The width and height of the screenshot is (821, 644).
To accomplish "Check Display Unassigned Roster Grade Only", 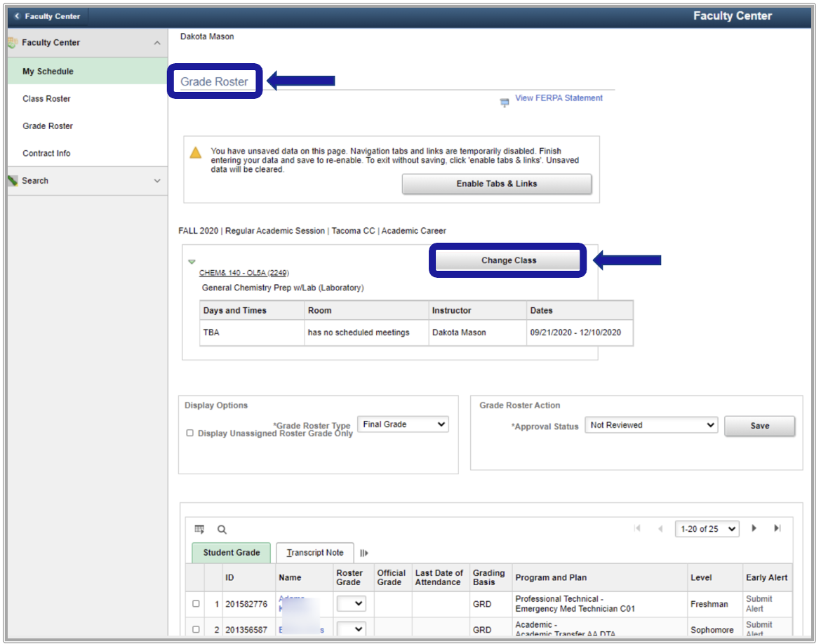I will pos(190,434).
